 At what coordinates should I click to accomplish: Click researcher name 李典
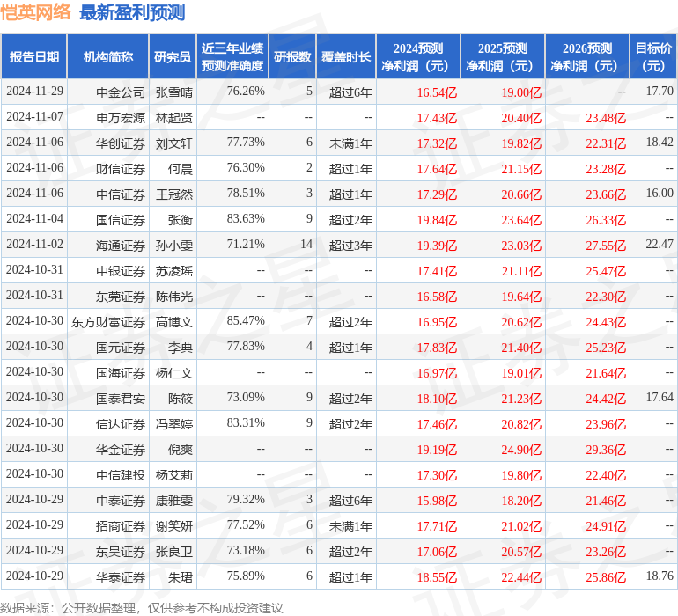(181, 347)
